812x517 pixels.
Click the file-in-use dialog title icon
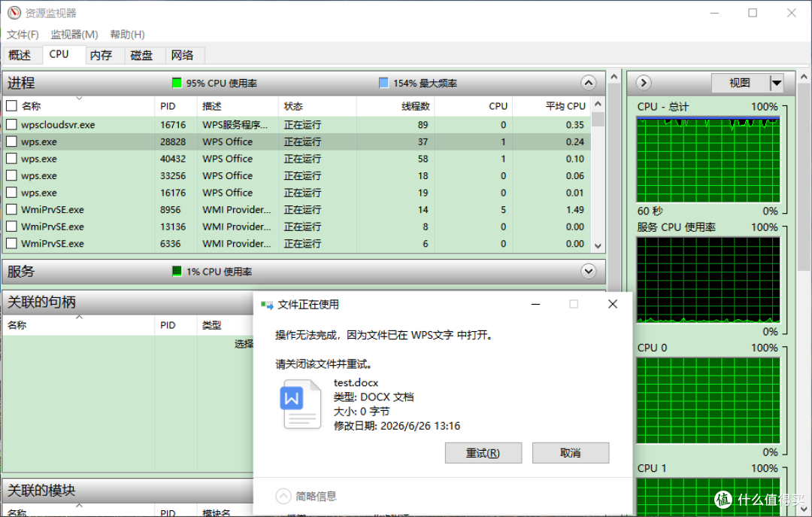click(x=267, y=305)
